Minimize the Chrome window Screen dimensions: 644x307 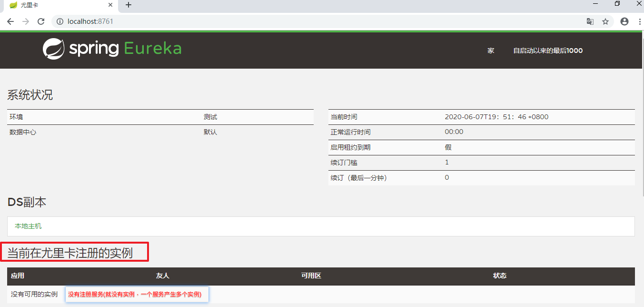(x=595, y=4)
